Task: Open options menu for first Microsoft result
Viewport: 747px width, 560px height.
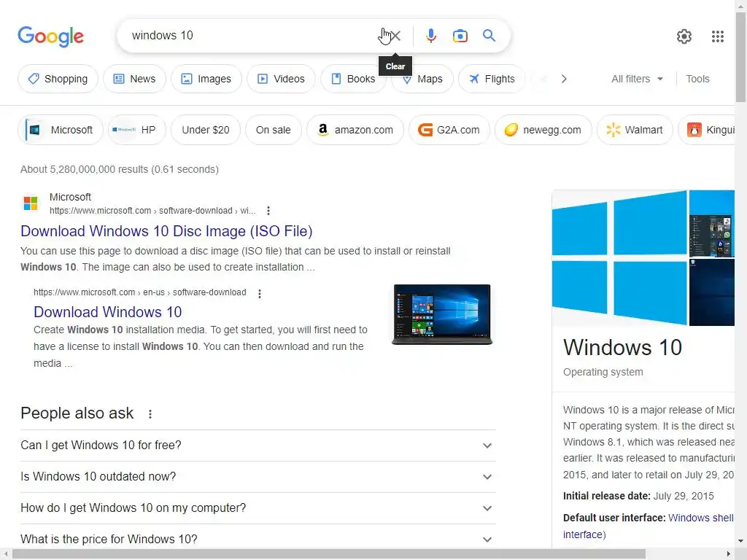Action: pyautogui.click(x=268, y=211)
